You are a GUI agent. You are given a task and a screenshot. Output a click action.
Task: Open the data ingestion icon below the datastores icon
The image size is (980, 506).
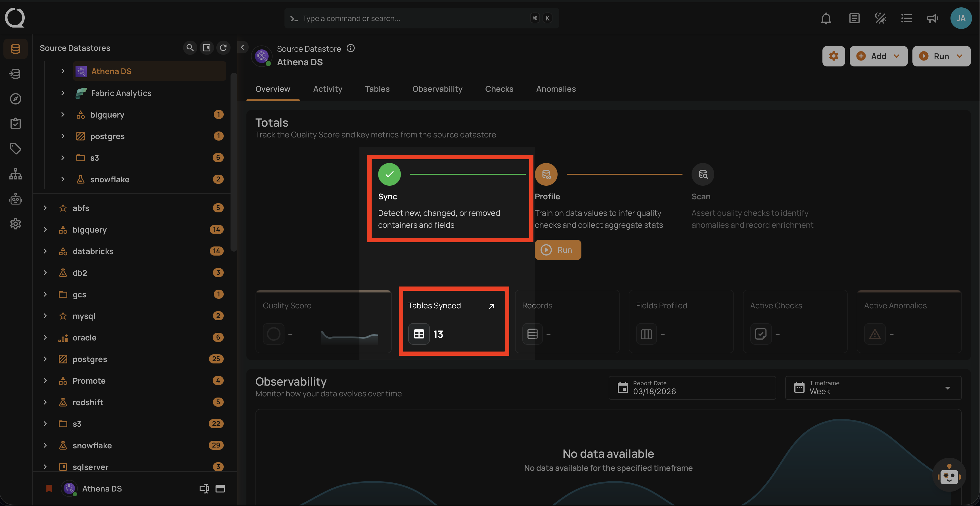(15, 74)
